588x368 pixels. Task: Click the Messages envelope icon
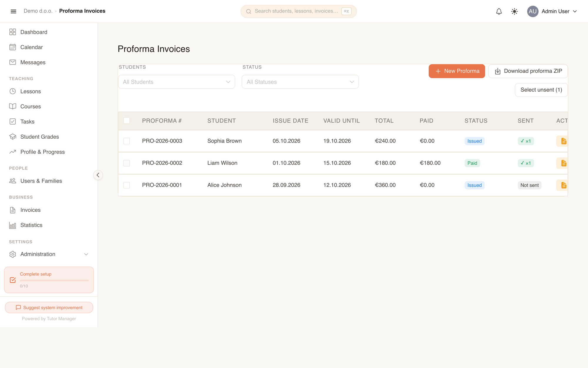coord(13,62)
